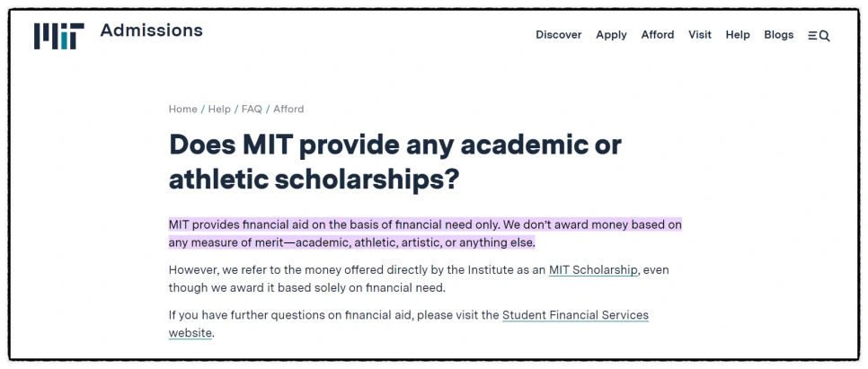Click the page heading about athletic scholarships
The height and width of the screenshot is (369, 868).
click(x=394, y=162)
